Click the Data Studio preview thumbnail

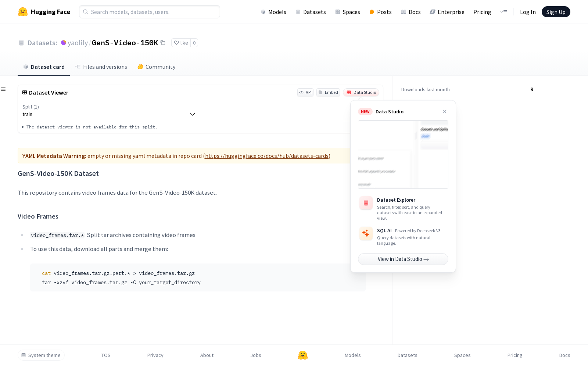click(403, 155)
